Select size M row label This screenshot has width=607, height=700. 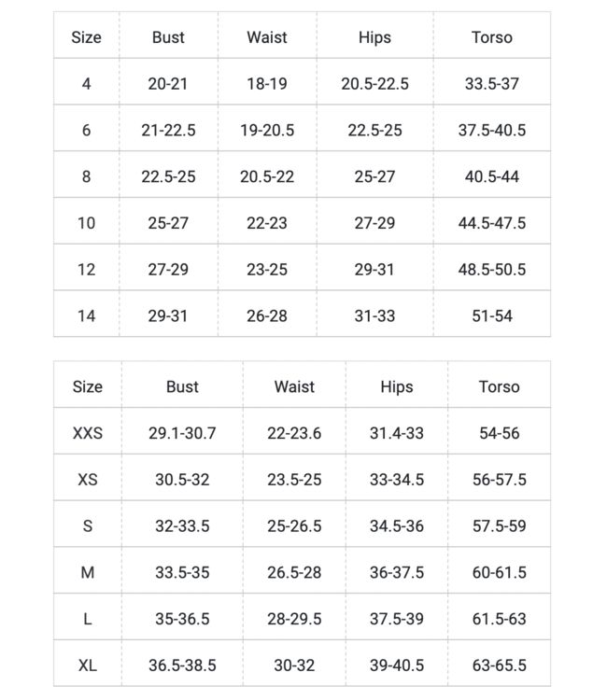click(88, 572)
